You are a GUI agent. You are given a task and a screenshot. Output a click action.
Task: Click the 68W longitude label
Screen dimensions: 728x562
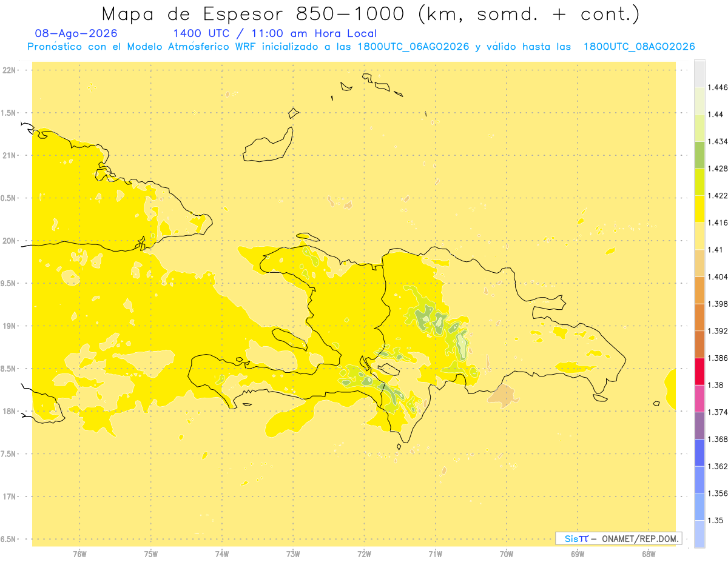point(649,554)
